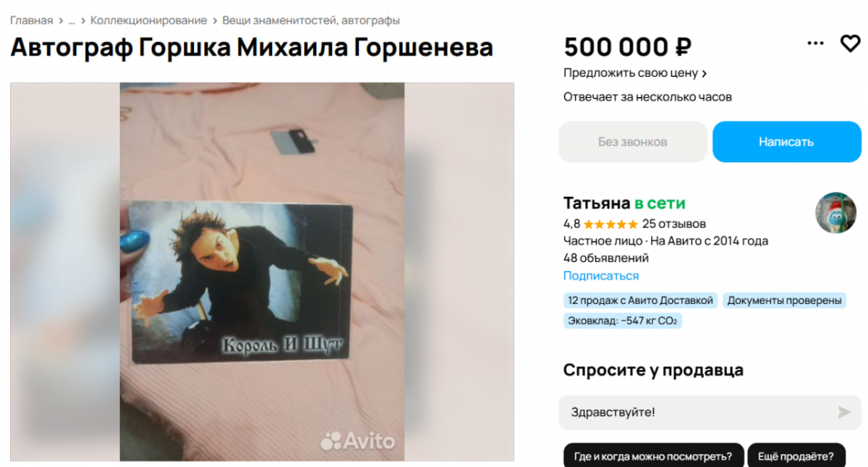The image size is (868, 467).
Task: Expand collapsed breadcrumb ellipsis
Action: (x=72, y=20)
